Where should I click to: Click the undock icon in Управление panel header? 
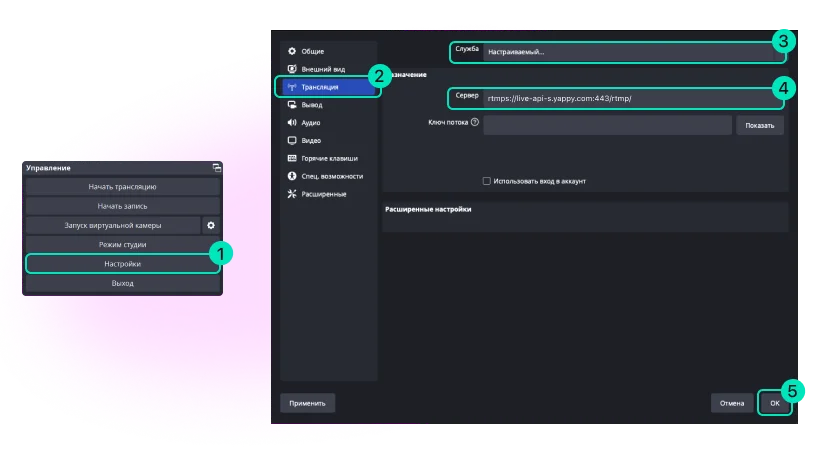click(x=216, y=168)
